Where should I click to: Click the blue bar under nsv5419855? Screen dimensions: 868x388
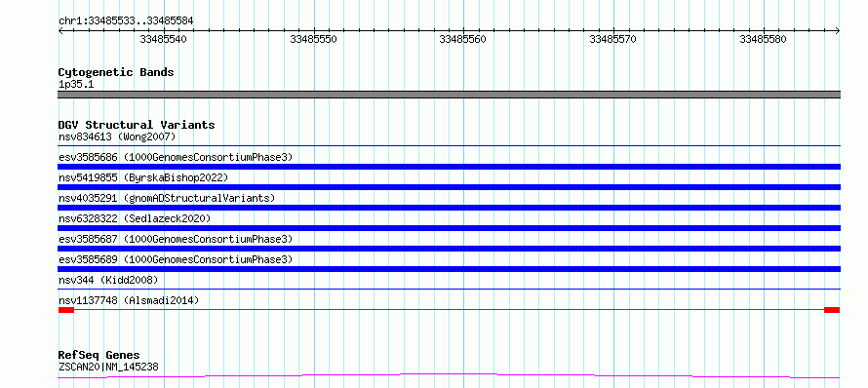click(449, 187)
